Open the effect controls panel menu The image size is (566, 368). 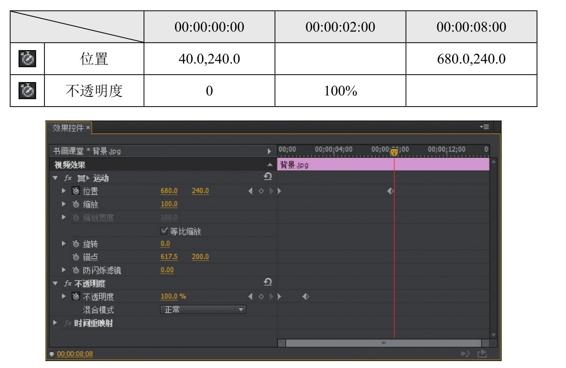click(484, 126)
